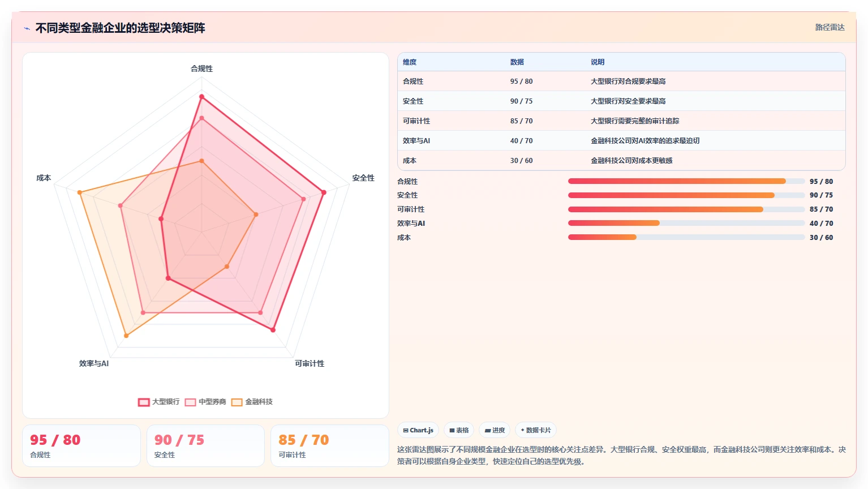The height and width of the screenshot is (489, 868).
Task: Click the 可审计性 radar axis label
Action: pyautogui.click(x=310, y=363)
